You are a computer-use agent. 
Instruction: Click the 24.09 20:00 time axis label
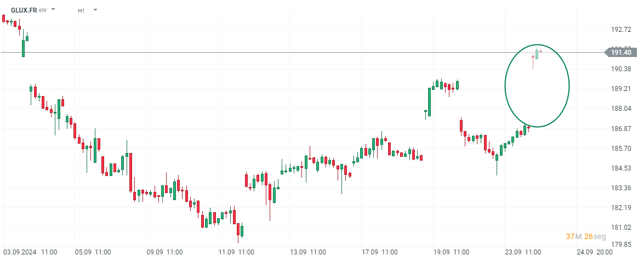click(594, 252)
